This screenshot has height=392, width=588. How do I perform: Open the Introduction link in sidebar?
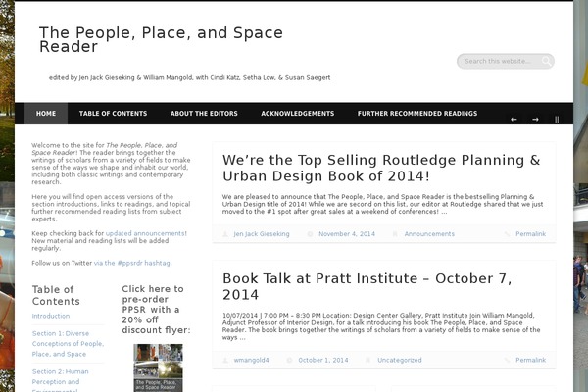(x=51, y=316)
